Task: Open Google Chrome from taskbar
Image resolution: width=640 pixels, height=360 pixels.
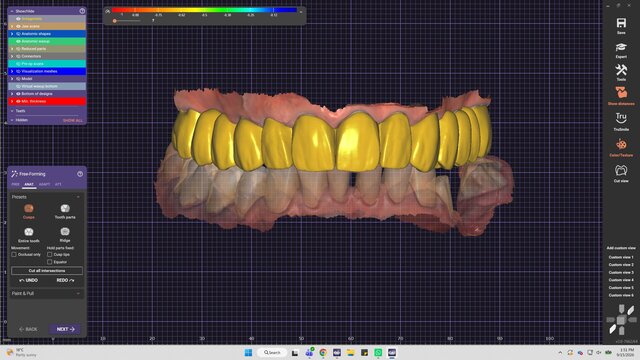Action: coord(323,353)
